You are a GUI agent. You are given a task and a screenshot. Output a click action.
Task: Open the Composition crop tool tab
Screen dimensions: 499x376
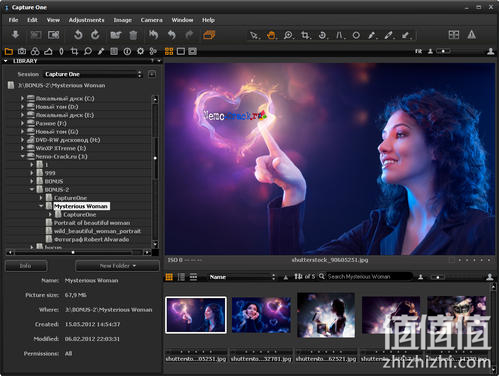[x=74, y=51]
